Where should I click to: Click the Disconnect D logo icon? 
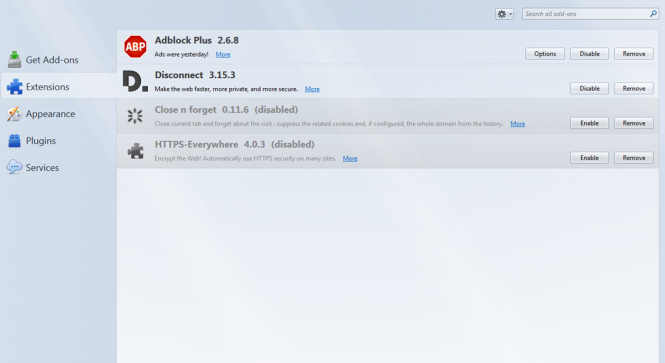pyautogui.click(x=135, y=81)
